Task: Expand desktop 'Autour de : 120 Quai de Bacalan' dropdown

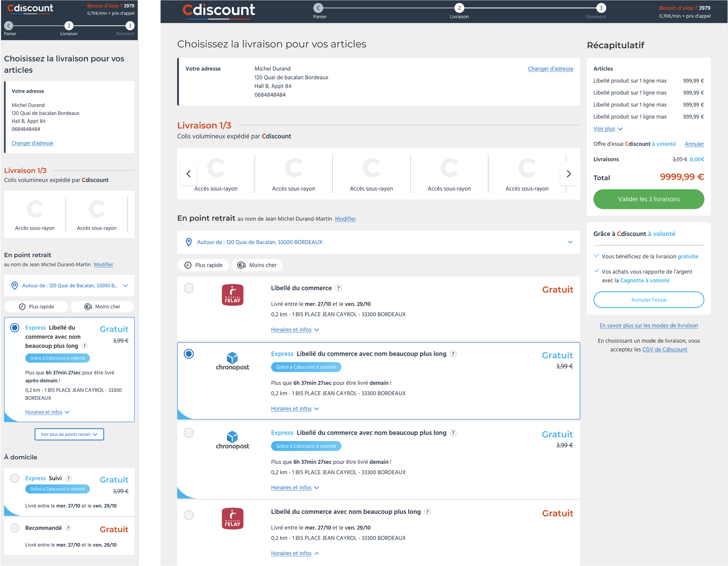Action: (379, 243)
